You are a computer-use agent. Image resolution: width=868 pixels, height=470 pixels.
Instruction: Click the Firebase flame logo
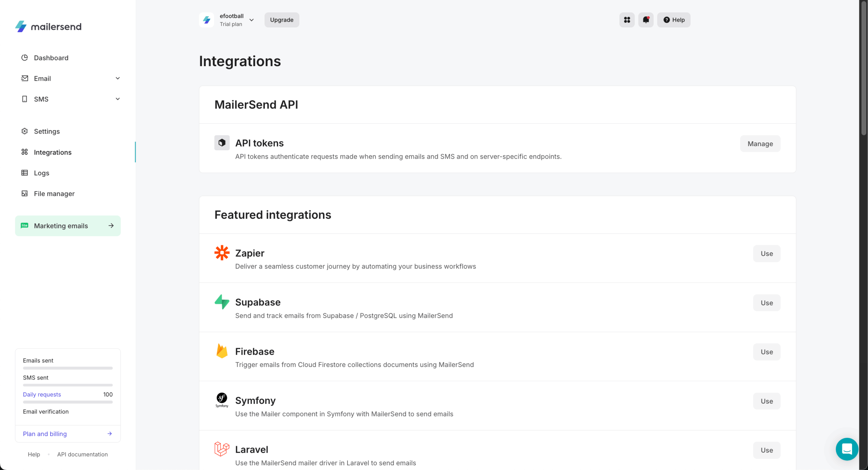point(222,351)
